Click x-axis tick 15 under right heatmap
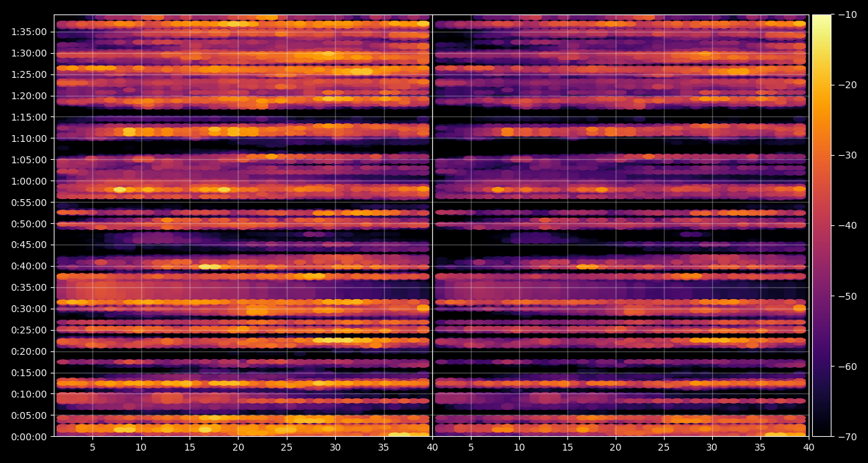The height and width of the screenshot is (463, 868). (x=567, y=447)
